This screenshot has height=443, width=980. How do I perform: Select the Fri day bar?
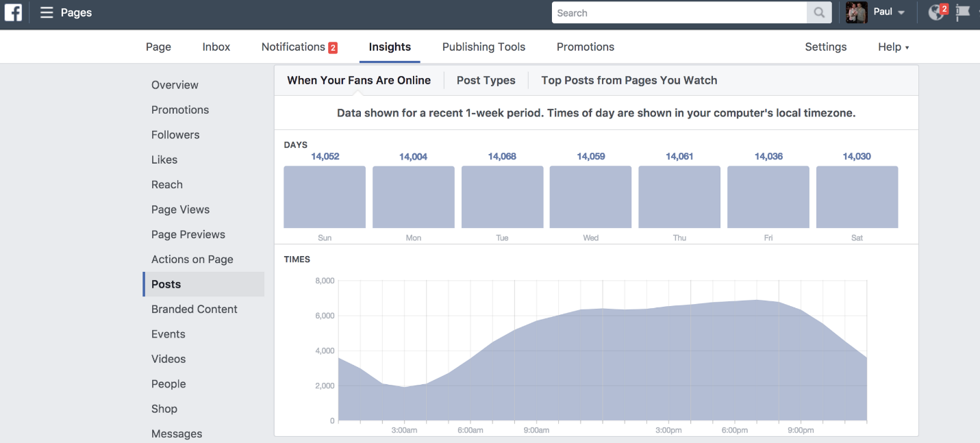pos(768,197)
